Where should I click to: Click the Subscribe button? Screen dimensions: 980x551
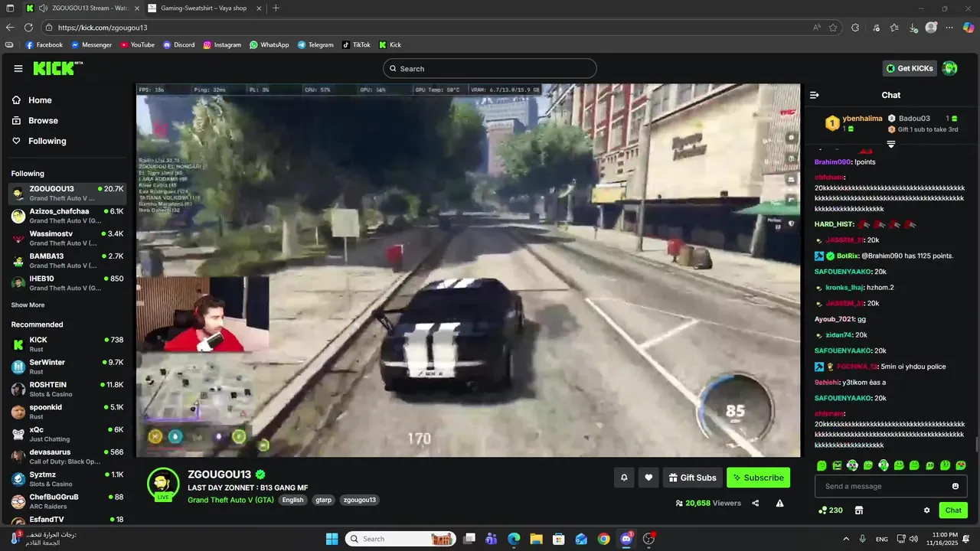pos(758,478)
